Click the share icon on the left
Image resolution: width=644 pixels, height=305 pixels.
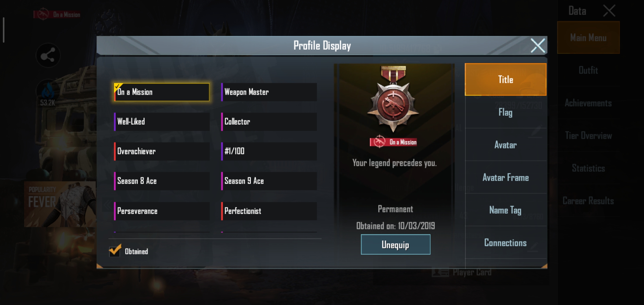pos(48,55)
